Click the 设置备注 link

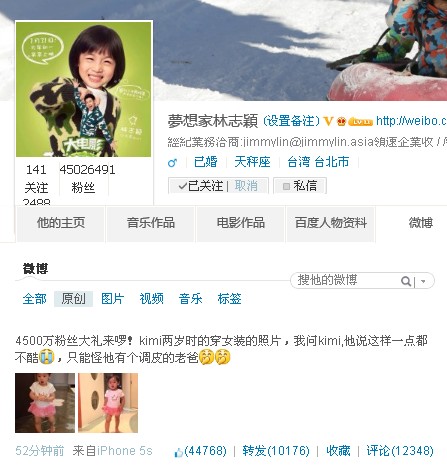click(292, 121)
